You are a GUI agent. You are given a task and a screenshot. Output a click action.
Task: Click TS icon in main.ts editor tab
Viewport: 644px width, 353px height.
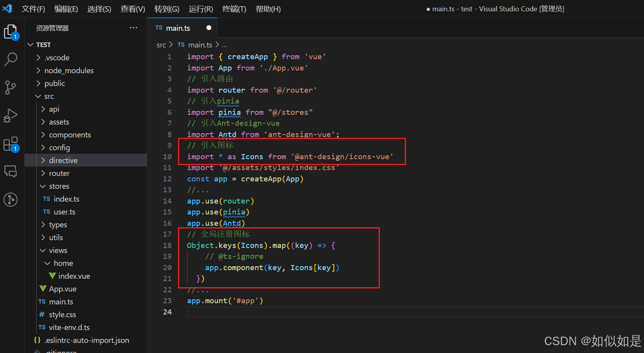coord(159,28)
